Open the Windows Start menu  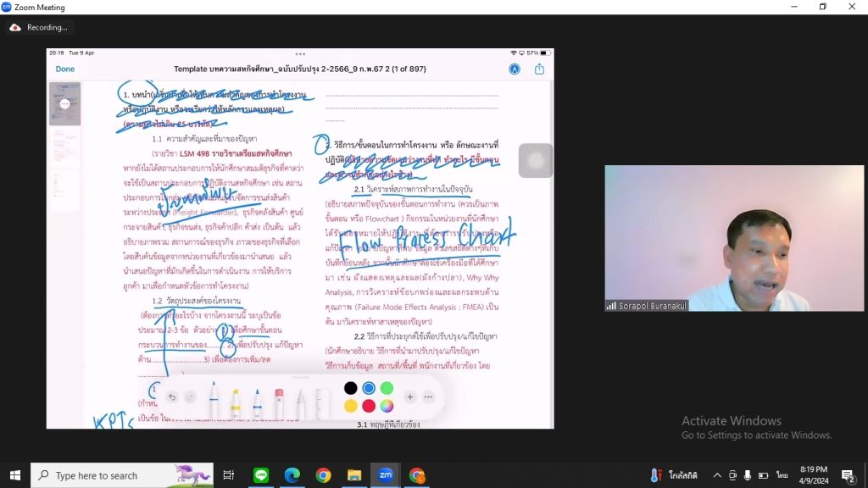tap(15, 475)
